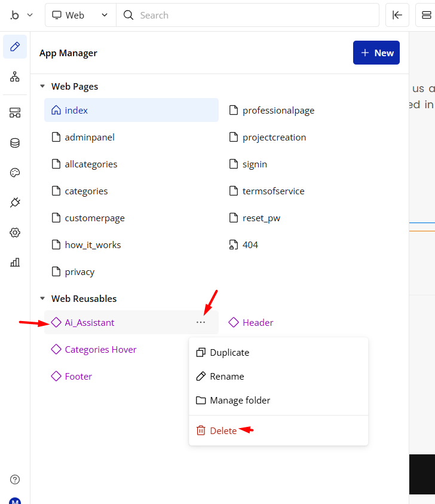
Task: Open the Bubble logo menu dropdown
Action: 21,15
